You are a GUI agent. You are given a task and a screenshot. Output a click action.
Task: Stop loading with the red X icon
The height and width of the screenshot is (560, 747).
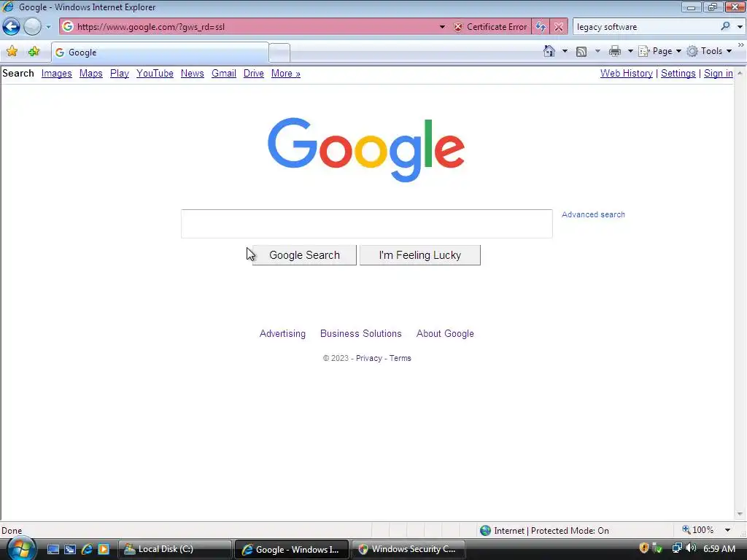(559, 27)
